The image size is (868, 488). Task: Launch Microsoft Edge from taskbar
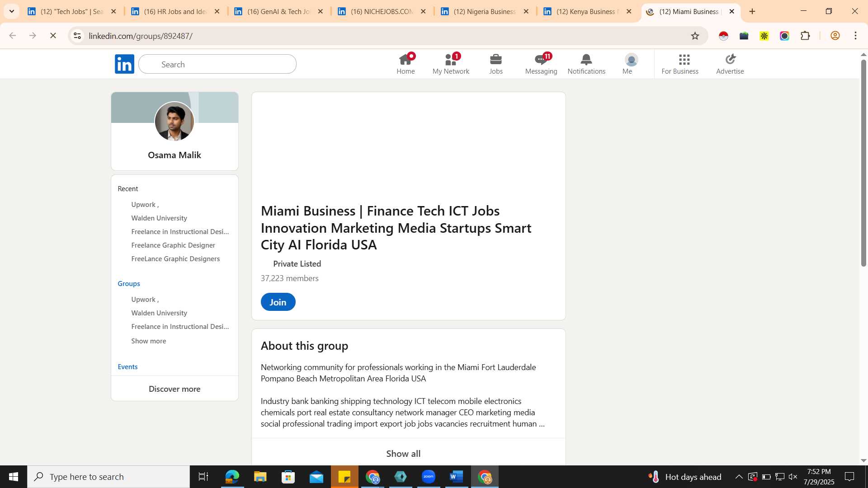(232, 477)
